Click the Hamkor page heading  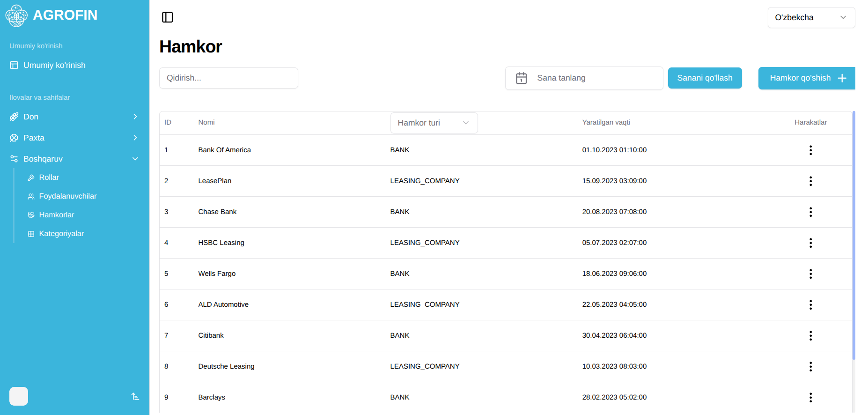(x=191, y=47)
